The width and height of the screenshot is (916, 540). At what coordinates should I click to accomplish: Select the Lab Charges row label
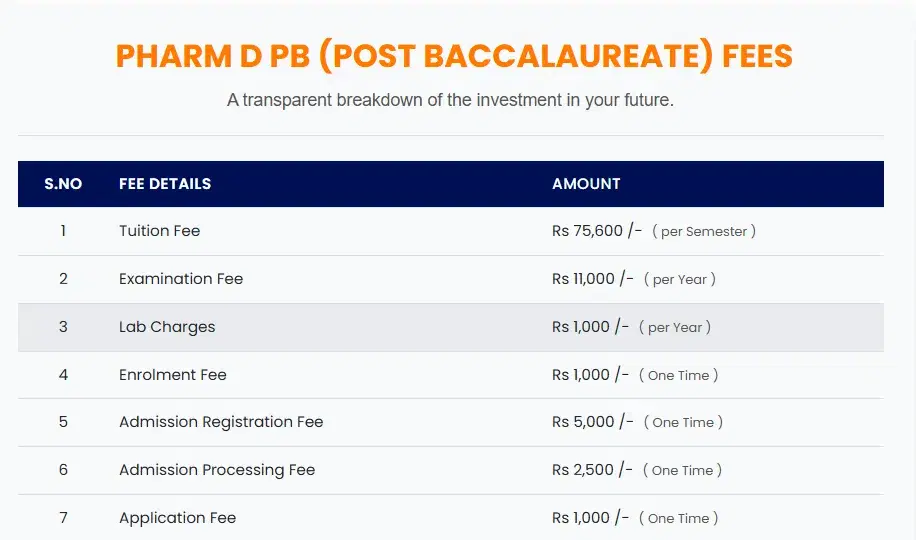167,327
